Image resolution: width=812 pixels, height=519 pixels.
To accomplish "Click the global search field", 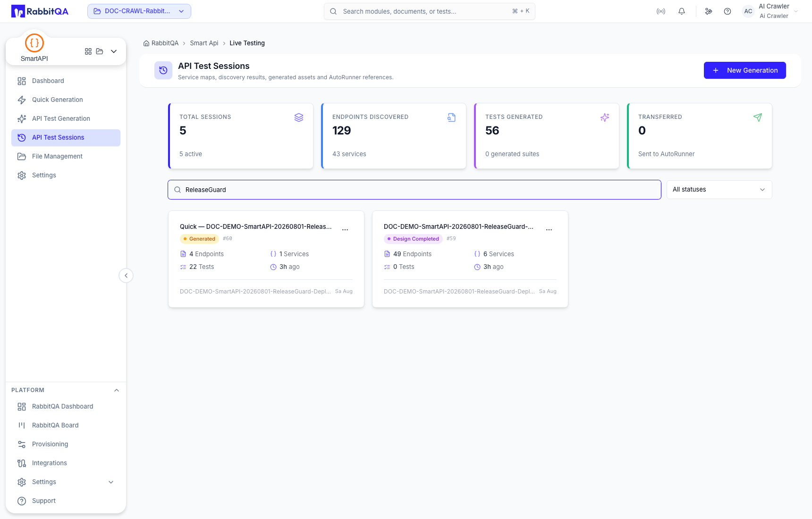I will click(430, 11).
